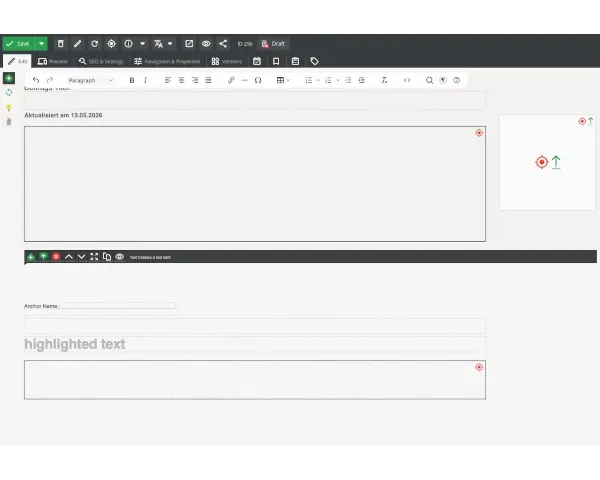Click the editor help question mark icon
Screen dimensions: 600x480
457,80
